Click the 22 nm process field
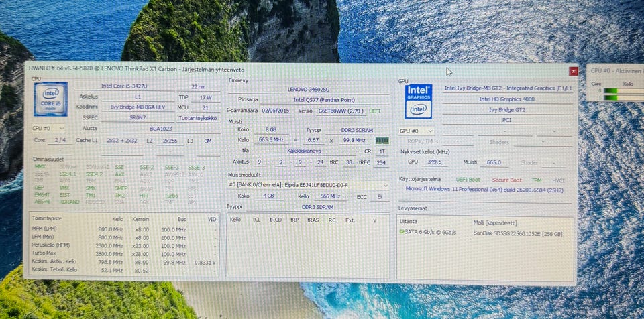This screenshot has width=644, height=319. coord(199,87)
